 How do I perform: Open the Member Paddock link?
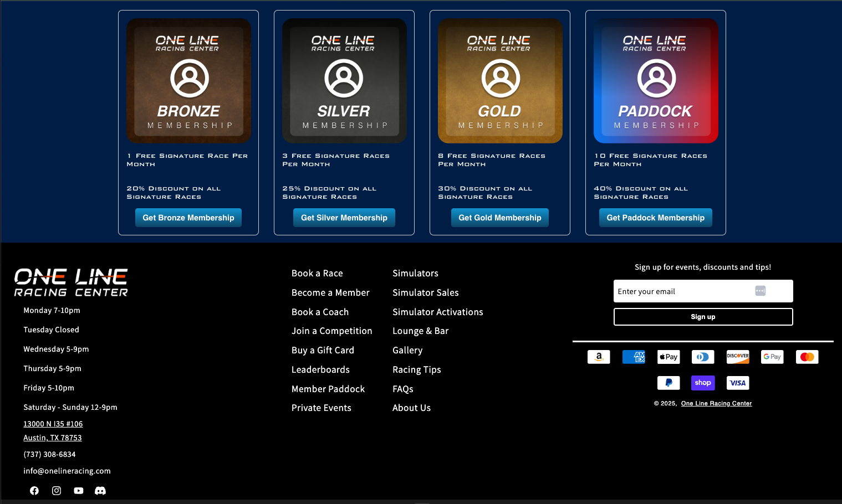328,389
